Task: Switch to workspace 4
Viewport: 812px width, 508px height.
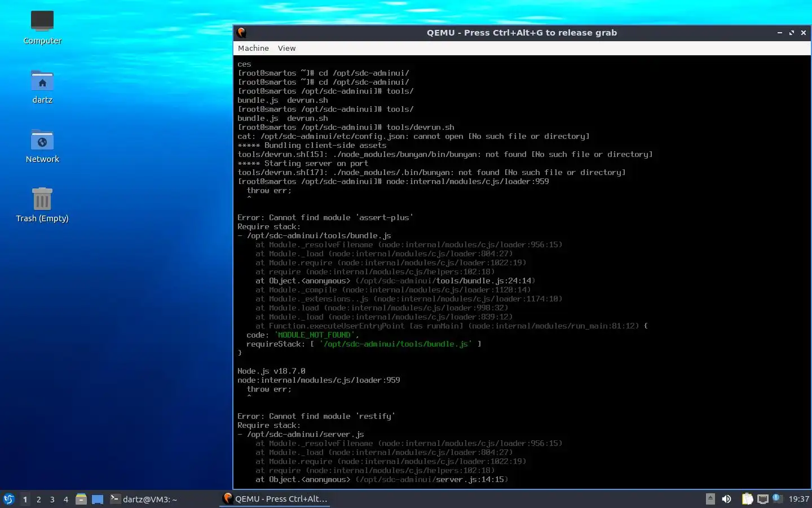Action: (x=66, y=499)
